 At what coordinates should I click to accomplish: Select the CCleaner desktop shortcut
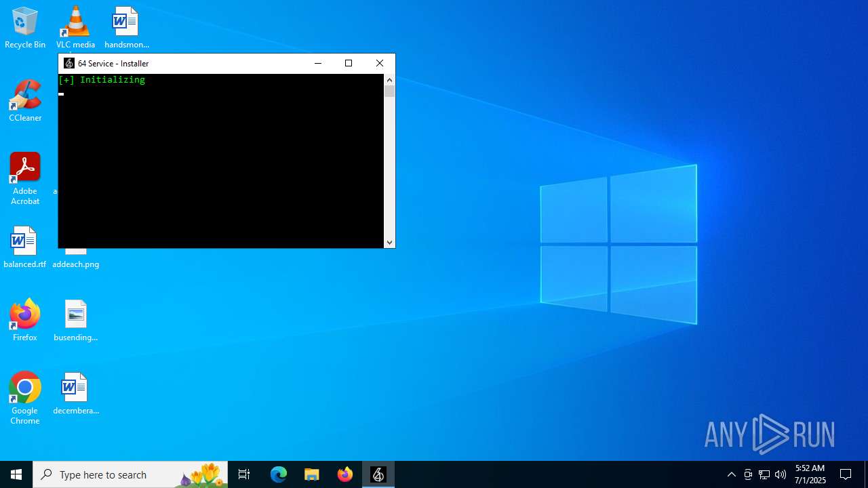25,101
